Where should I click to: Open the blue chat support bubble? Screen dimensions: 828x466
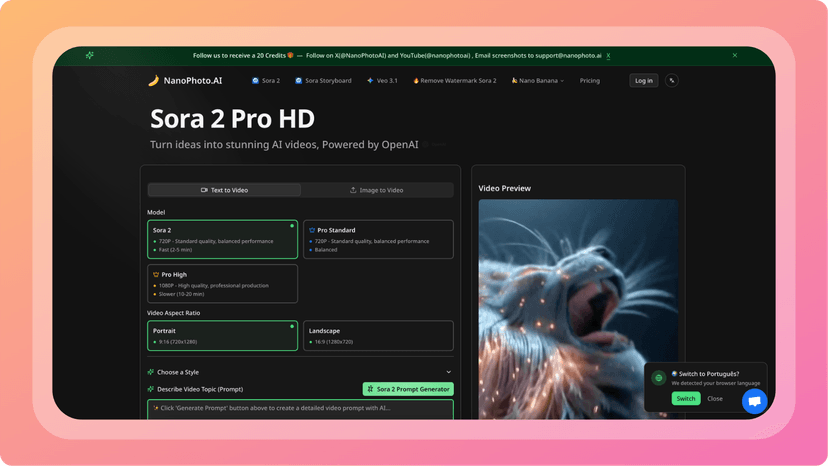(x=755, y=401)
